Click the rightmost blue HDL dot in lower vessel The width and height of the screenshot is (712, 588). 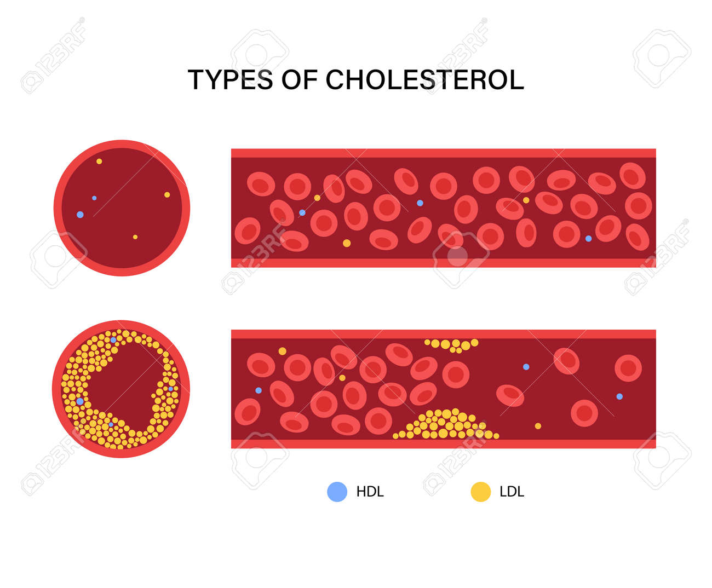click(x=619, y=396)
